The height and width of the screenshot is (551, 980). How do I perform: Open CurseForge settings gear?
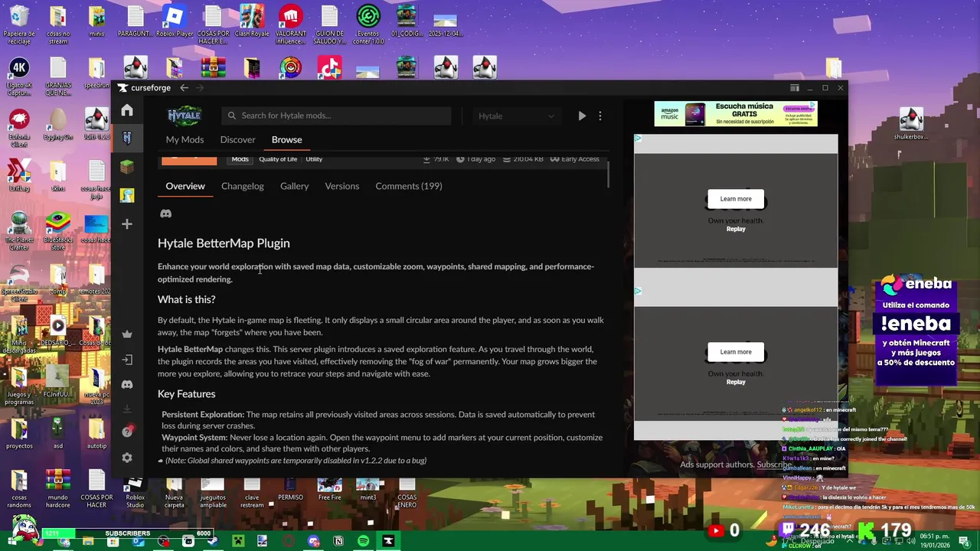[127, 458]
